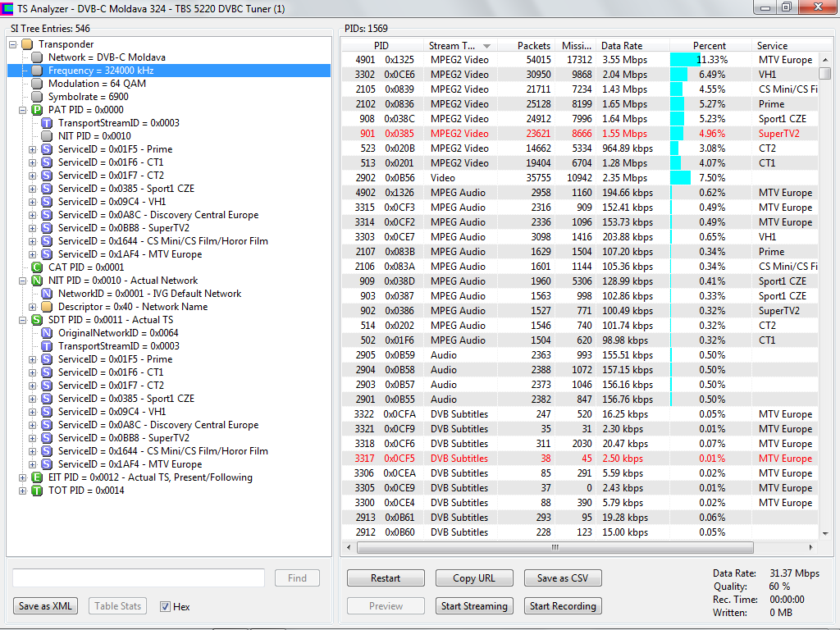Click the S icon of MTV Europe under SDT
The image size is (840, 630).
[47, 464]
